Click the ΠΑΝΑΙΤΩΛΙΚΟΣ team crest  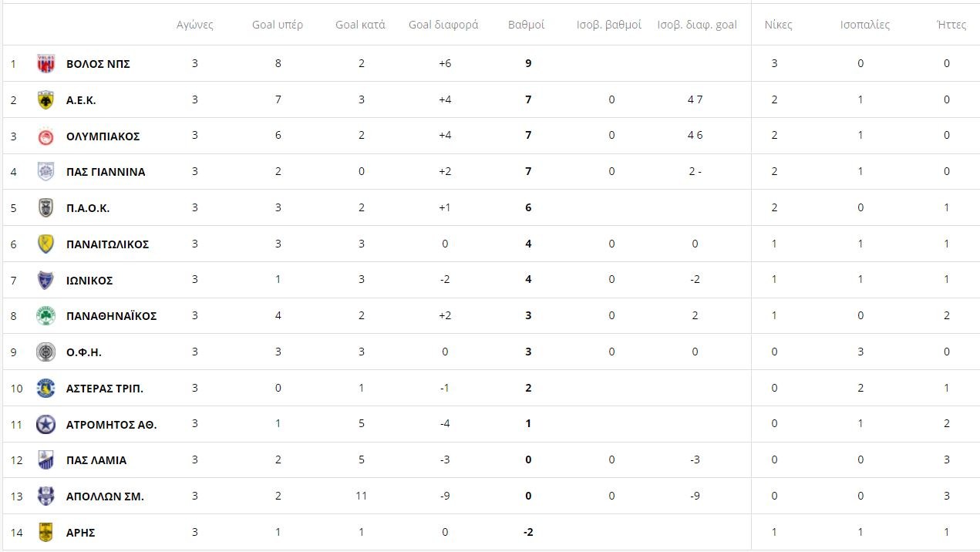45,244
